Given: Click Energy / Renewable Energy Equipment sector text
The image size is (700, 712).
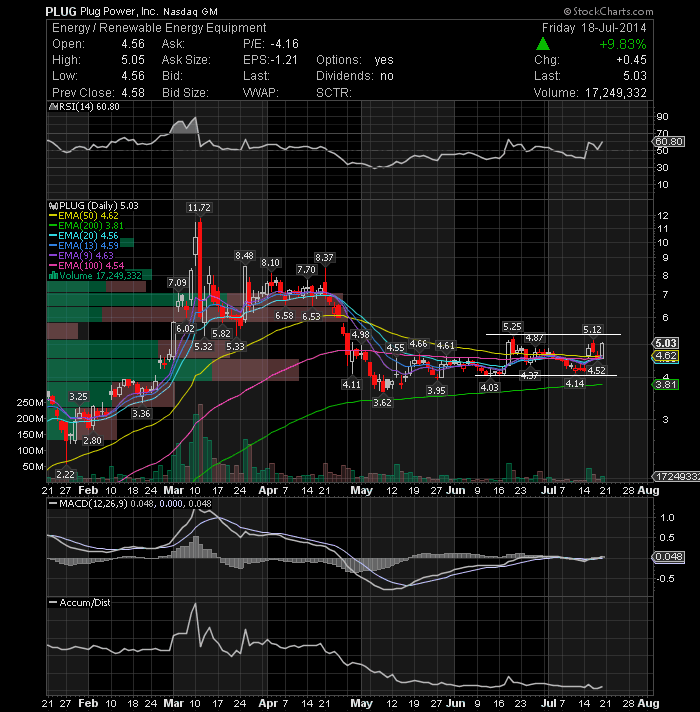Looking at the screenshot, I should 159,28.
